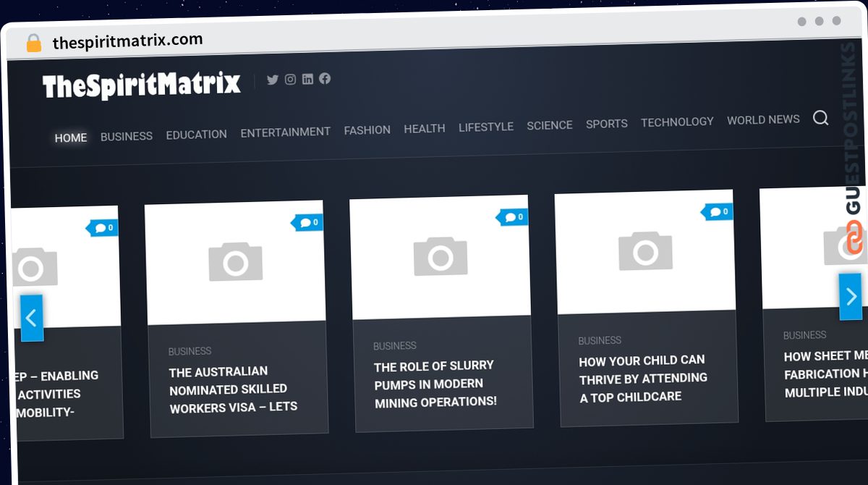Open thumbnail of Australian Visa article
This screenshot has width=868, height=485.
(x=235, y=263)
